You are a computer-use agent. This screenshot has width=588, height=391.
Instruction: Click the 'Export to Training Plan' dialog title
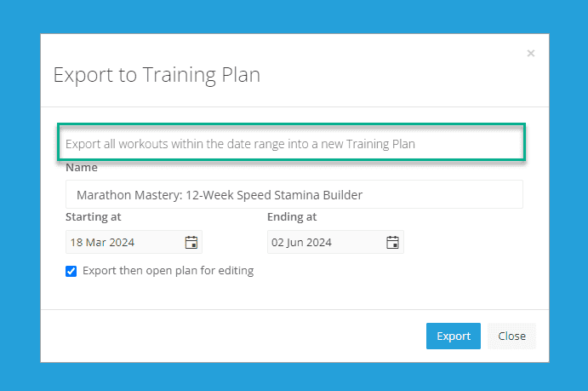(157, 75)
